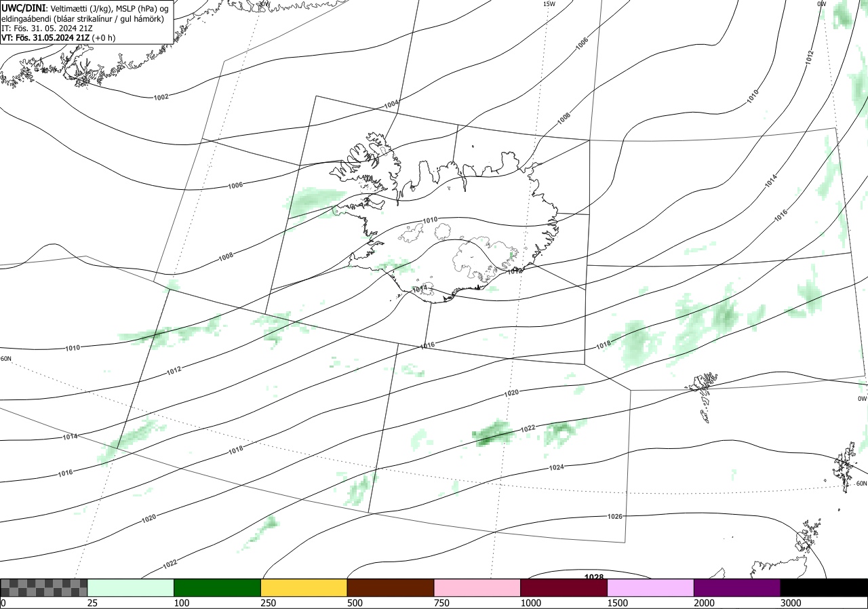Screen dimensions: 868x609
Task: Click the 1024 isobar label
Action: pos(557,467)
